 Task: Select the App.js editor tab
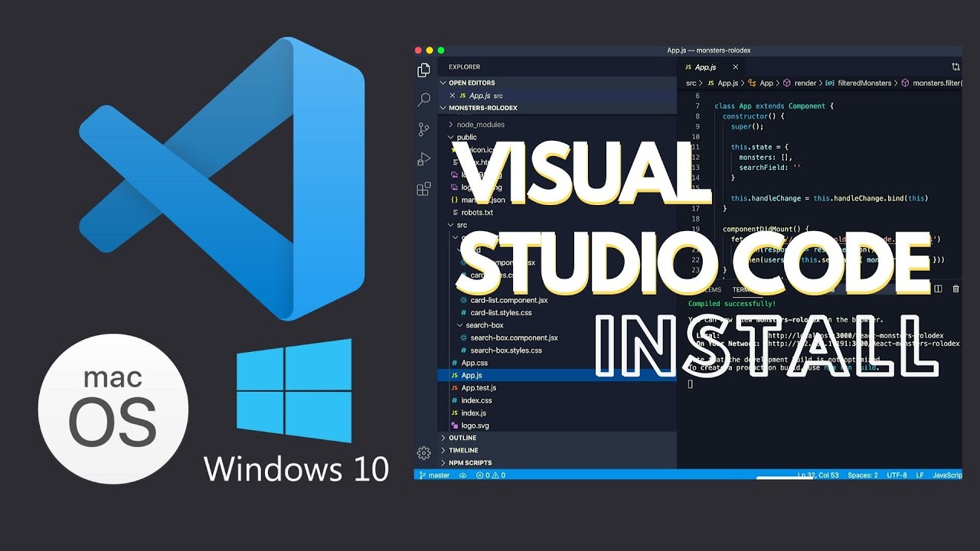pyautogui.click(x=704, y=67)
